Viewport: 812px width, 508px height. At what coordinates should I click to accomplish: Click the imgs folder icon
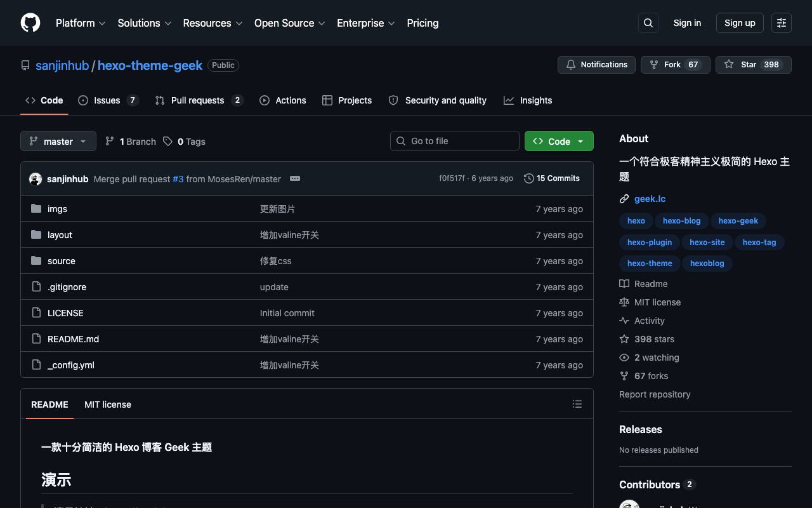tap(36, 208)
